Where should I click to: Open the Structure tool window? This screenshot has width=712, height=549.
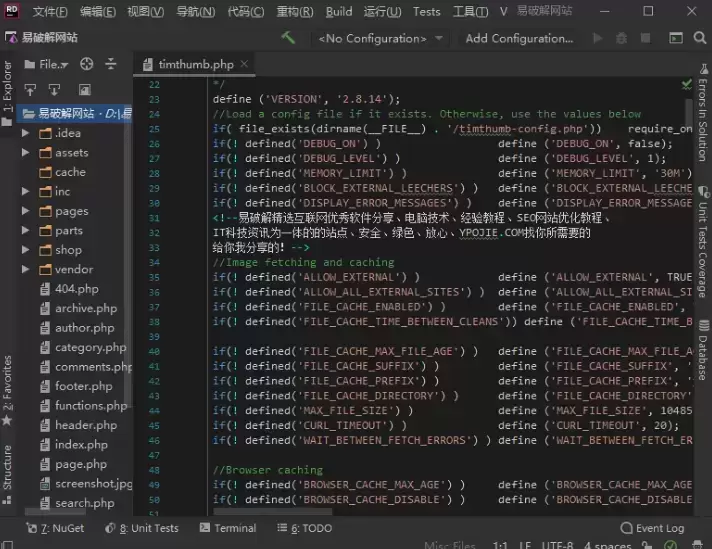(x=7, y=474)
